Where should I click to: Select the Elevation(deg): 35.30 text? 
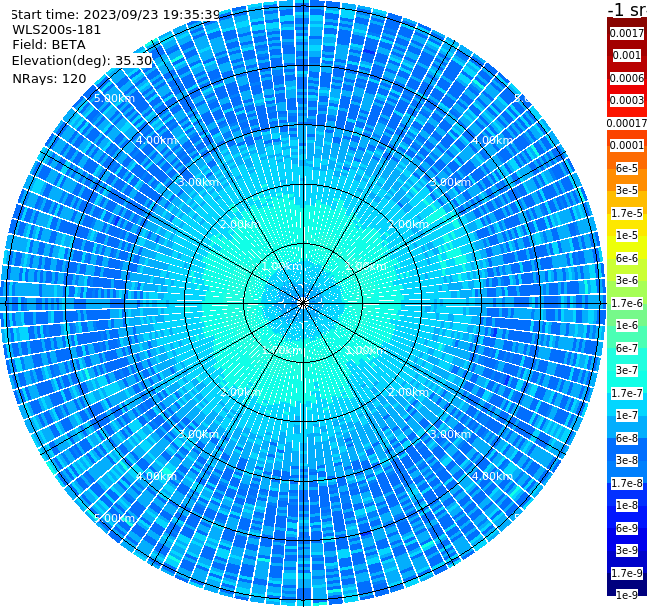(82, 61)
